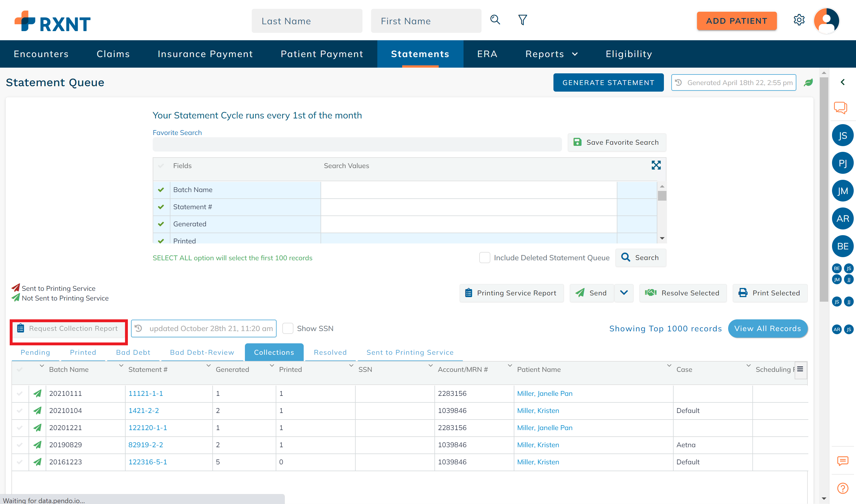Select the row checkbox for batch 20210104
The height and width of the screenshot is (504, 856).
point(20,410)
